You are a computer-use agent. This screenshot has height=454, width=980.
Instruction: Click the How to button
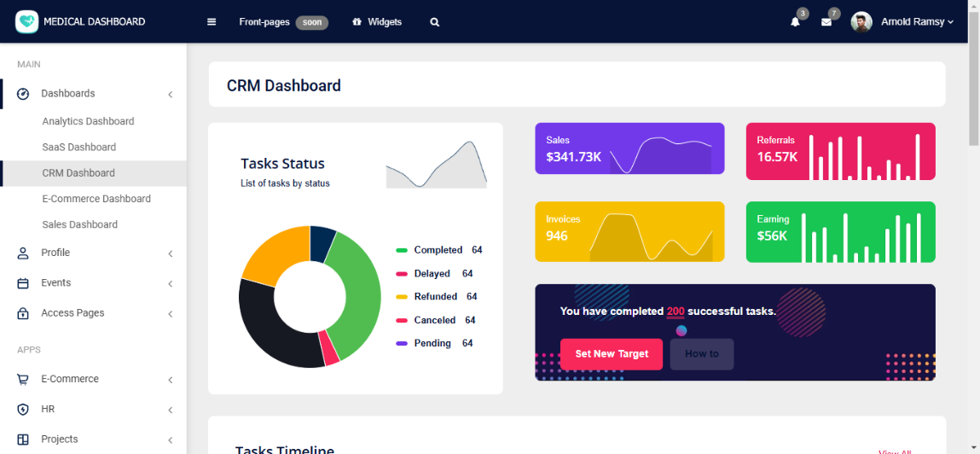click(701, 354)
